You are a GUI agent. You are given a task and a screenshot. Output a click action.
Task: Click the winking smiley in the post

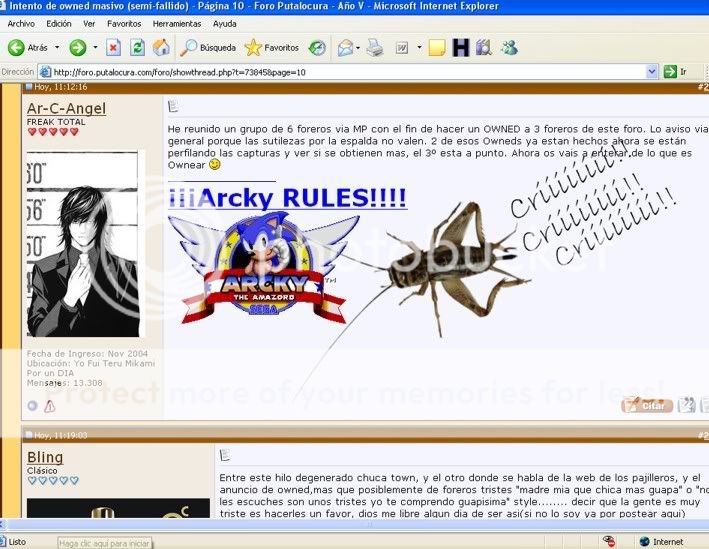coord(215,165)
